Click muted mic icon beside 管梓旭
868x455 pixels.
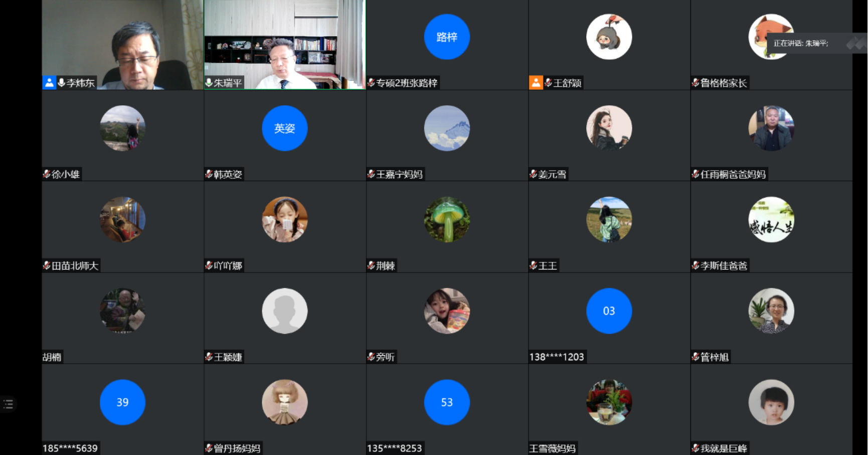pyautogui.click(x=696, y=357)
